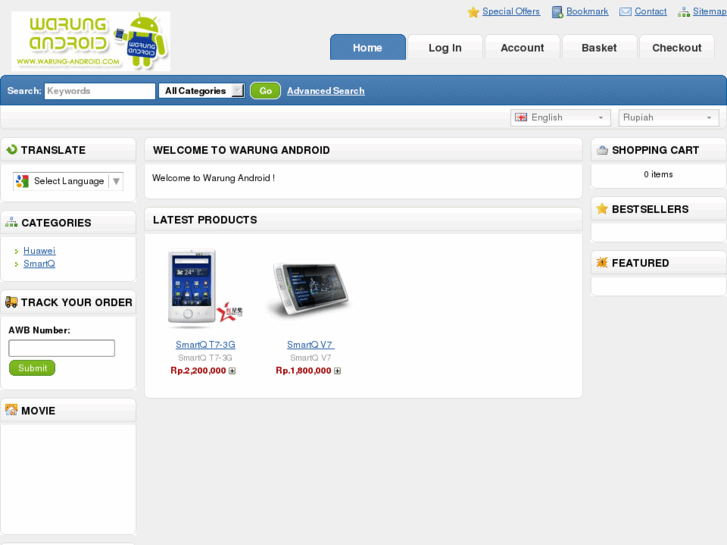The width and height of the screenshot is (727, 545).
Task: Open the Bookmark link
Action: click(587, 12)
